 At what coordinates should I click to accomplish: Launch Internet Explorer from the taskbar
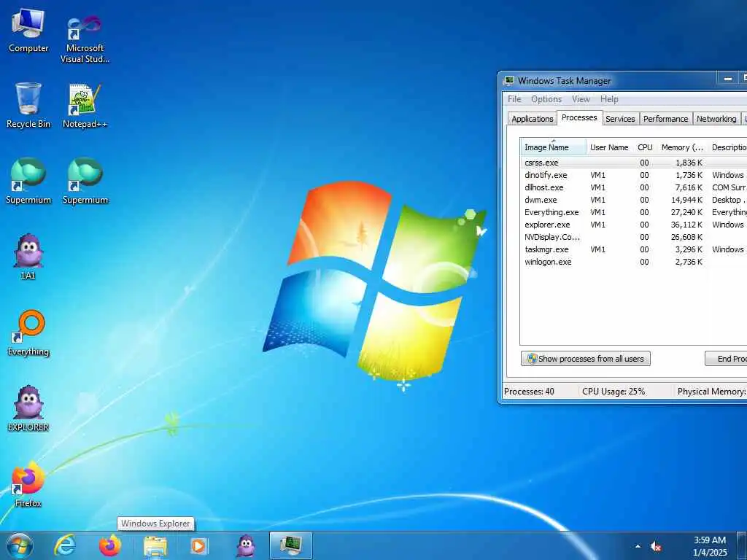(64, 546)
